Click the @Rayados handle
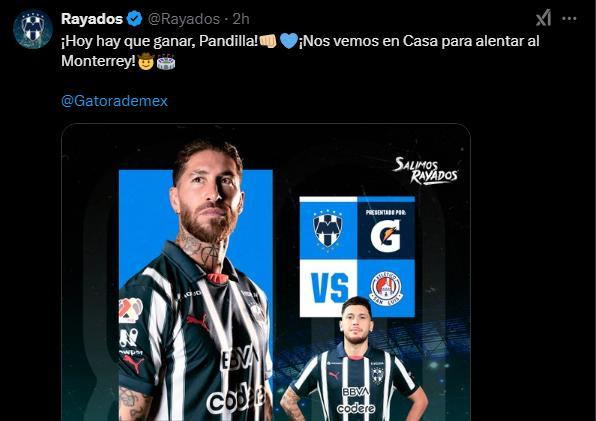Screen dimensions: 596x421 pyautogui.click(x=184, y=19)
